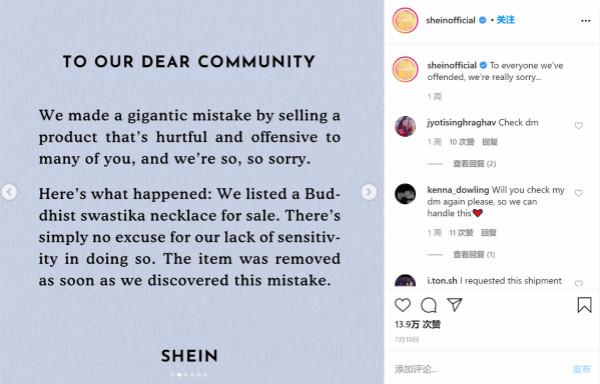The width and height of the screenshot is (600, 384).
Task: Save post with bookmark icon
Action: click(x=584, y=305)
